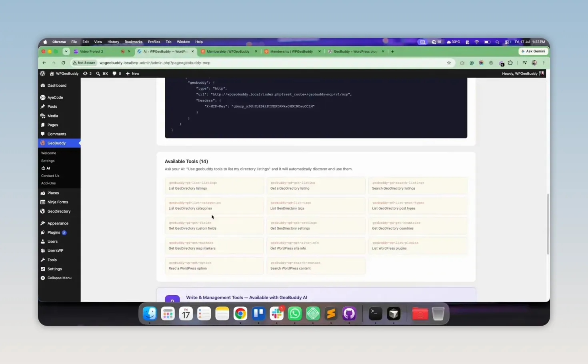Open the Dashboard icon in WordPress sidebar

(43, 86)
